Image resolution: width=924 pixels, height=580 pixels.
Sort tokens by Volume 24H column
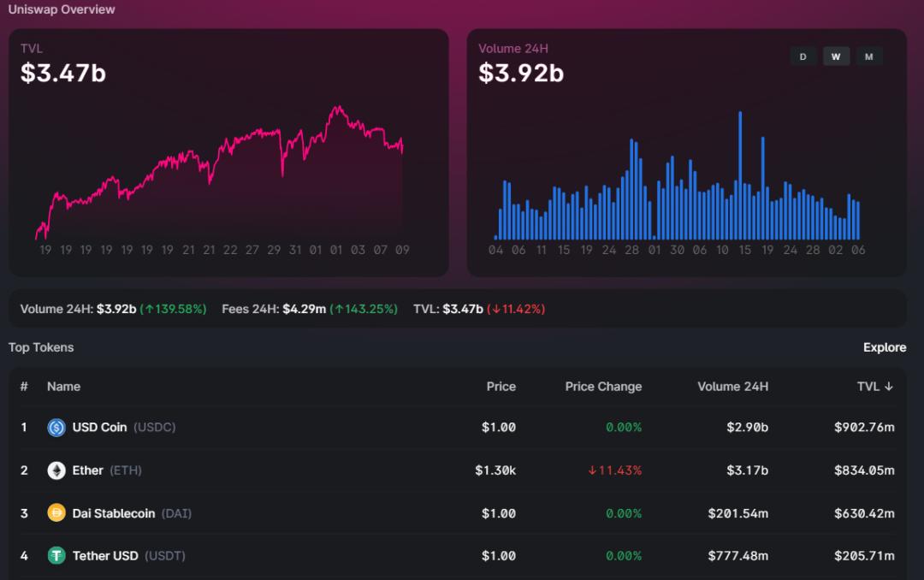coord(732,387)
